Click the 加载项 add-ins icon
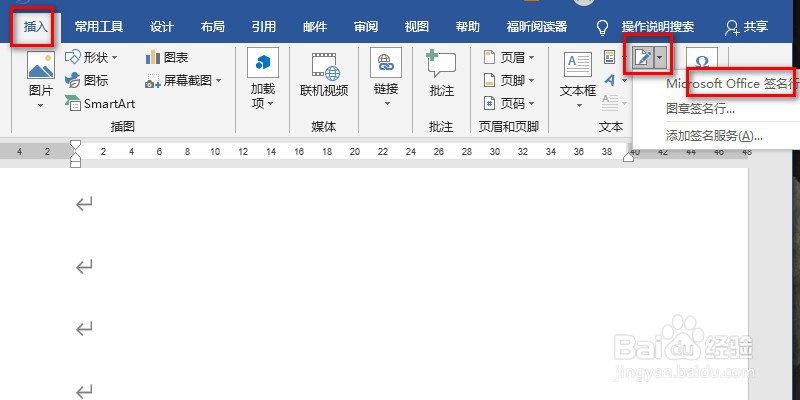Viewport: 800px width, 400px height. (x=263, y=63)
